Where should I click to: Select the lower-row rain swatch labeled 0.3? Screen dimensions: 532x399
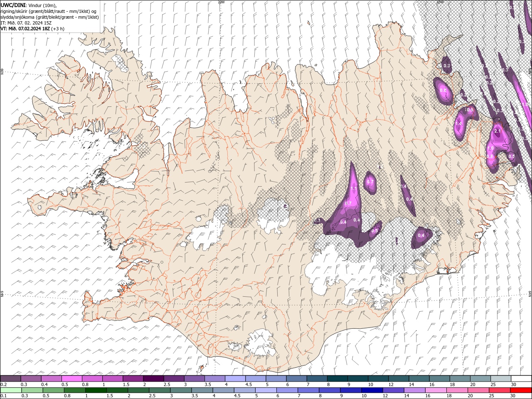[x=32, y=390]
